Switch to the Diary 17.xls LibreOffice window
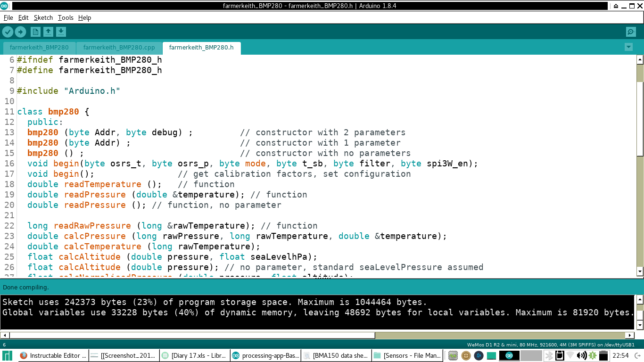Screen dimensions: 644x362 [x=195, y=355]
